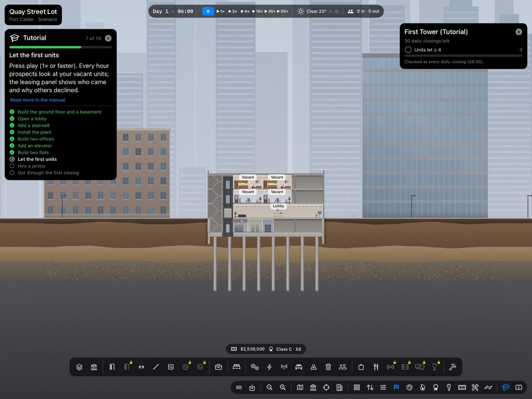Open the banknote finance panel
The height and width of the screenshot is (399, 532).
[462, 387]
